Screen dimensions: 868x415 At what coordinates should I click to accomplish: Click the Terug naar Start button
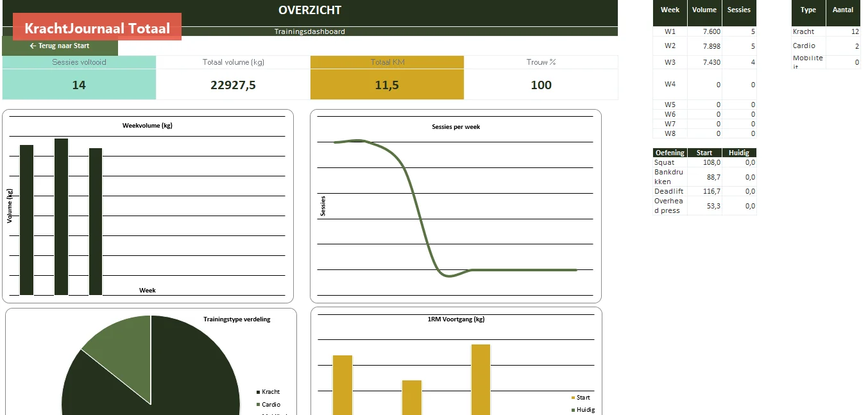[60, 46]
